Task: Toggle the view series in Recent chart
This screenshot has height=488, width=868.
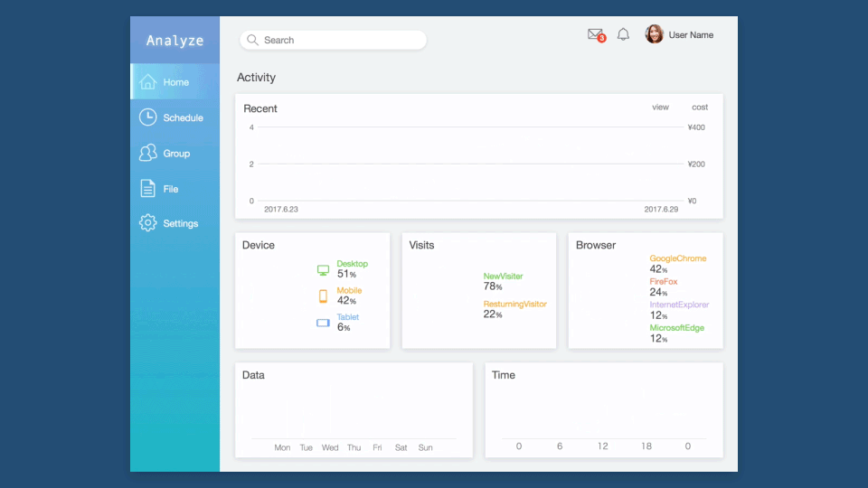Action: tap(660, 108)
